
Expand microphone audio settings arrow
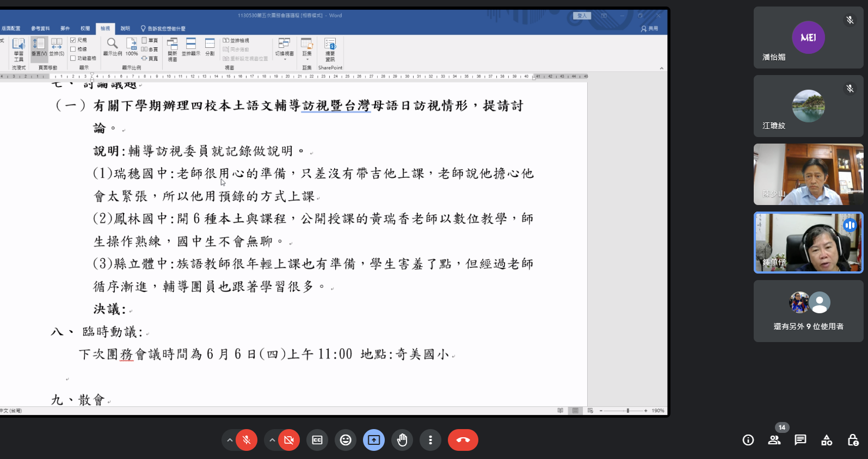(x=230, y=440)
